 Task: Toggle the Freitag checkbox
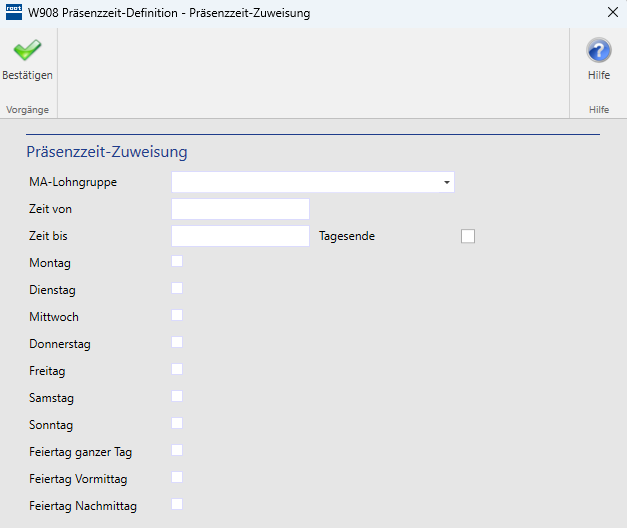pyautogui.click(x=177, y=369)
